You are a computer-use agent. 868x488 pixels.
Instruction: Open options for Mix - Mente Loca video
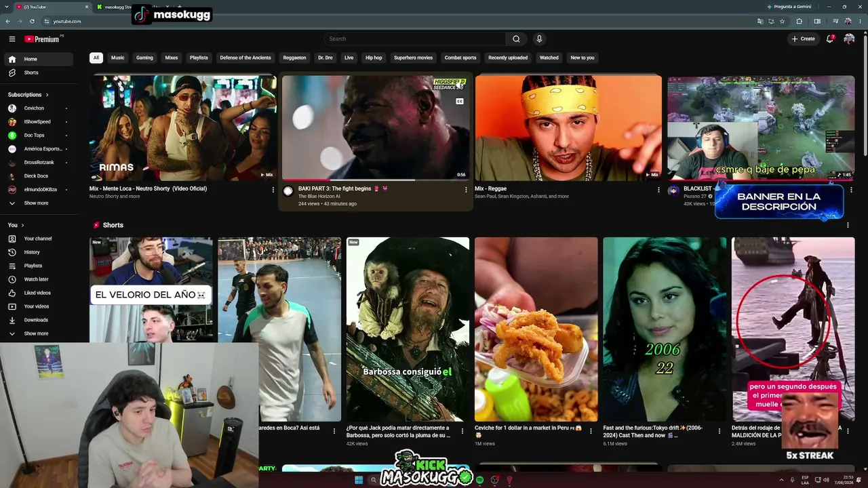[273, 190]
